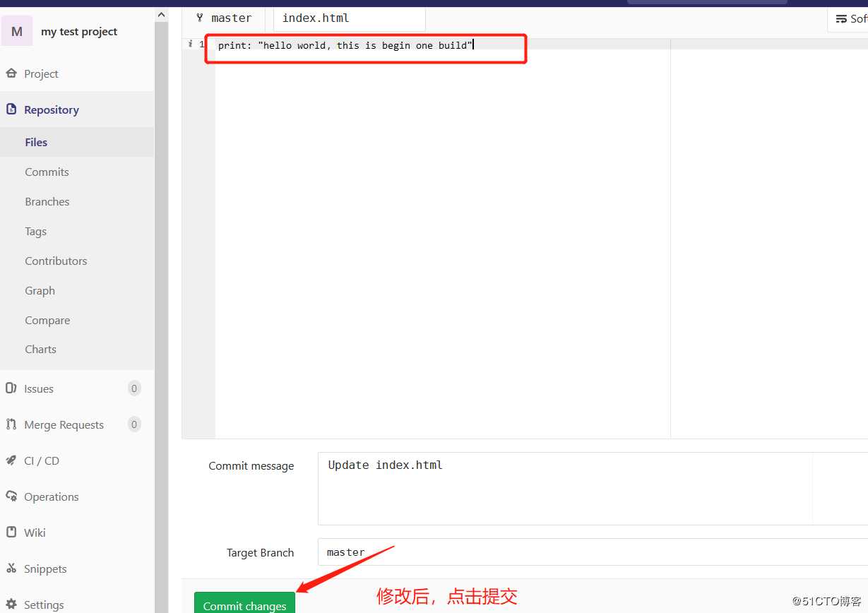Click the master branch label above editor
This screenshot has width=868, height=613.
pos(231,18)
